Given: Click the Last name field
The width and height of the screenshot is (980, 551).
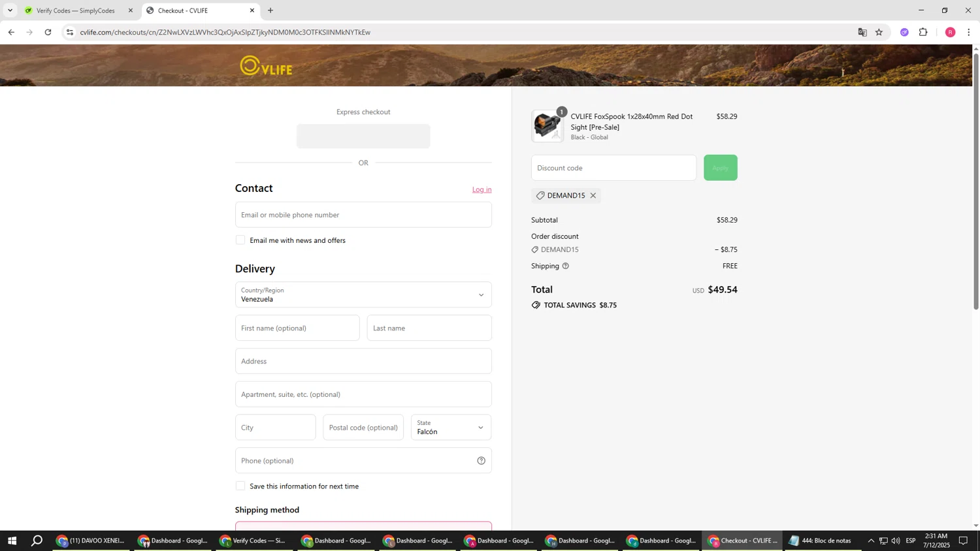Looking at the screenshot, I should click(x=429, y=328).
